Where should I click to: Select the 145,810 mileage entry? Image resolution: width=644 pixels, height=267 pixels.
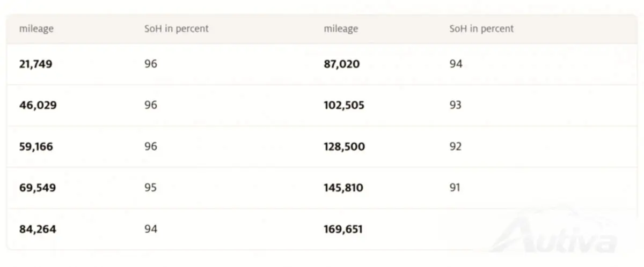coord(343,188)
